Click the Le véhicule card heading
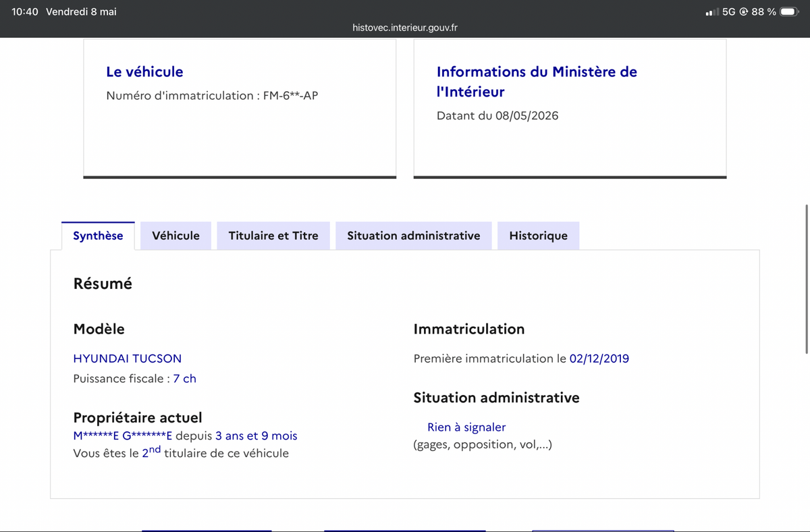 click(144, 72)
